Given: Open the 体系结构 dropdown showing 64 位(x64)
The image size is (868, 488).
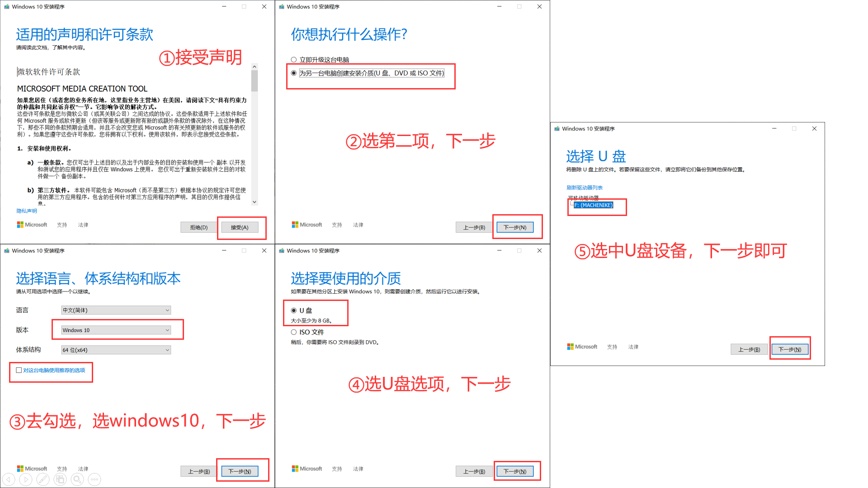Looking at the screenshot, I should point(116,350).
